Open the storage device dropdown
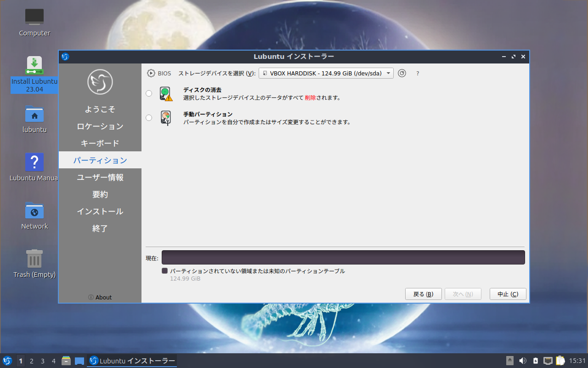 tap(326, 73)
